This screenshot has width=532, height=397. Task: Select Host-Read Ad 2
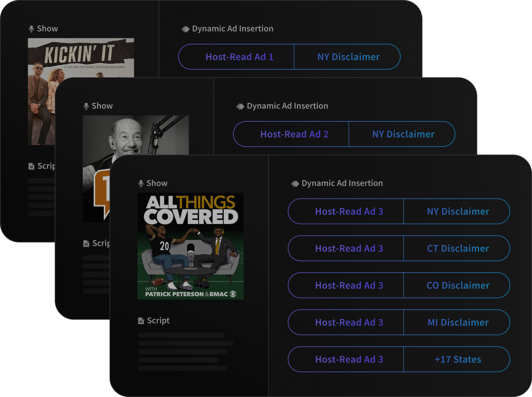(291, 134)
